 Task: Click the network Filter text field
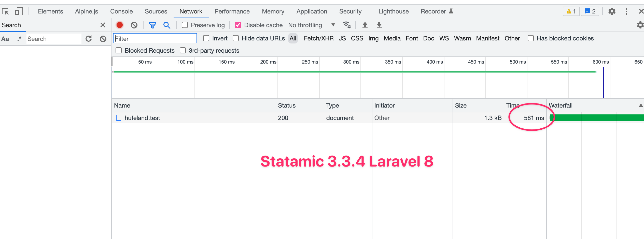[155, 38]
